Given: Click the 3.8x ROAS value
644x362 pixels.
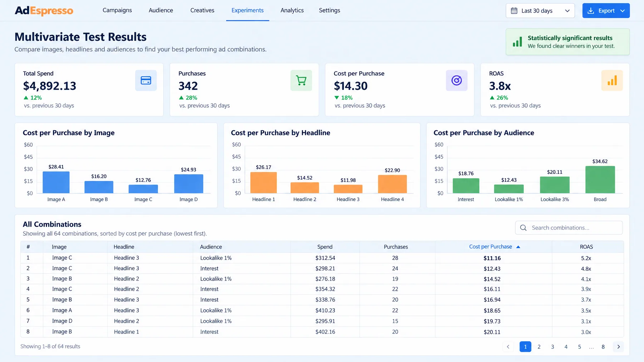Looking at the screenshot, I should pyautogui.click(x=500, y=86).
